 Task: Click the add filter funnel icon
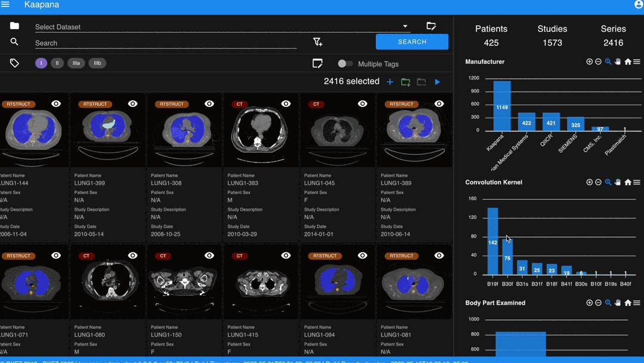coord(317,42)
